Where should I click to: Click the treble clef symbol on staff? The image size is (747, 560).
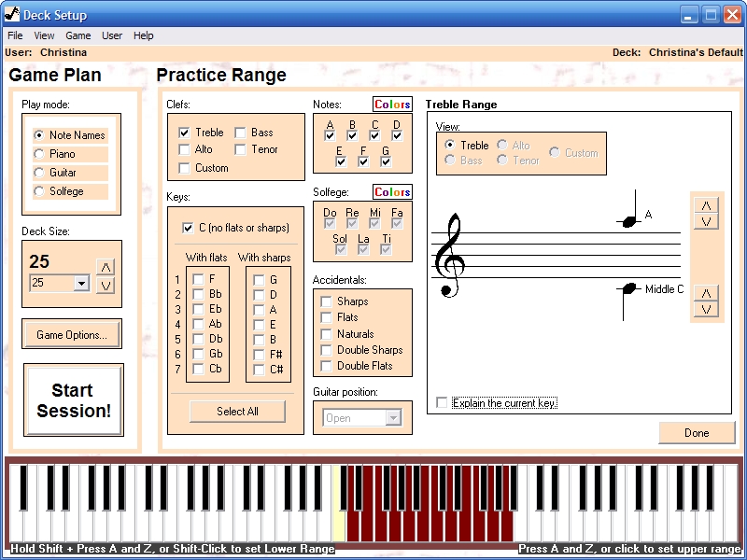tap(450, 255)
